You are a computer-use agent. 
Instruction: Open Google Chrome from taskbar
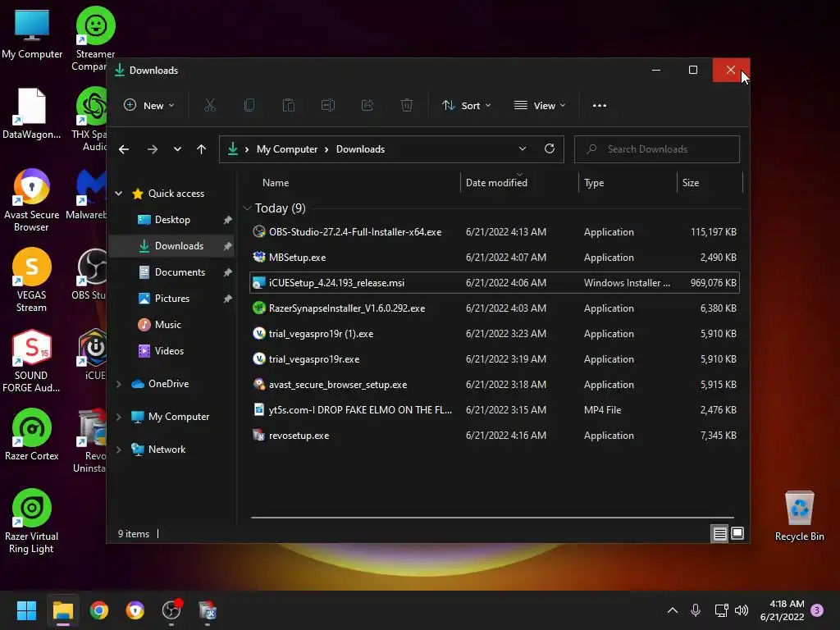coord(99,610)
